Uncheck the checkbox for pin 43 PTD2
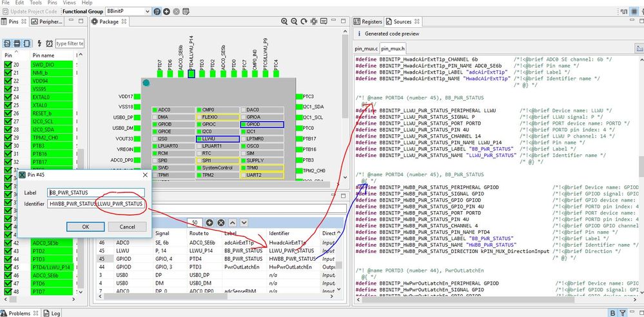 point(7,251)
